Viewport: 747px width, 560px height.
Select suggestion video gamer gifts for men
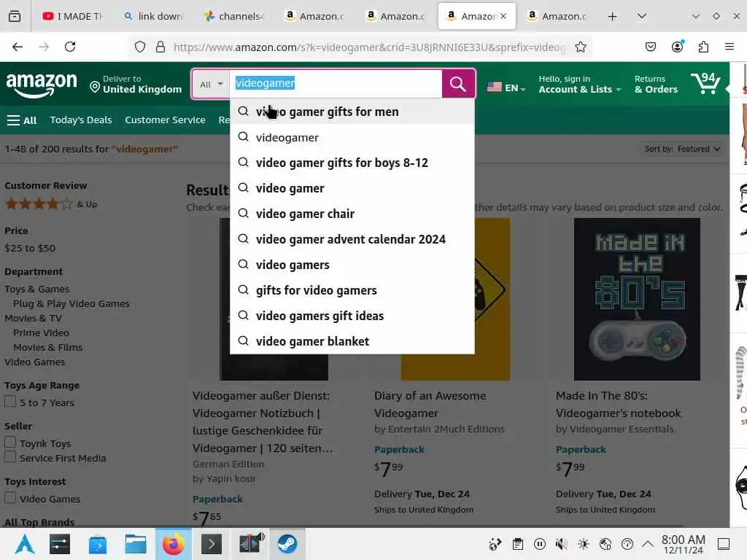(x=352, y=112)
